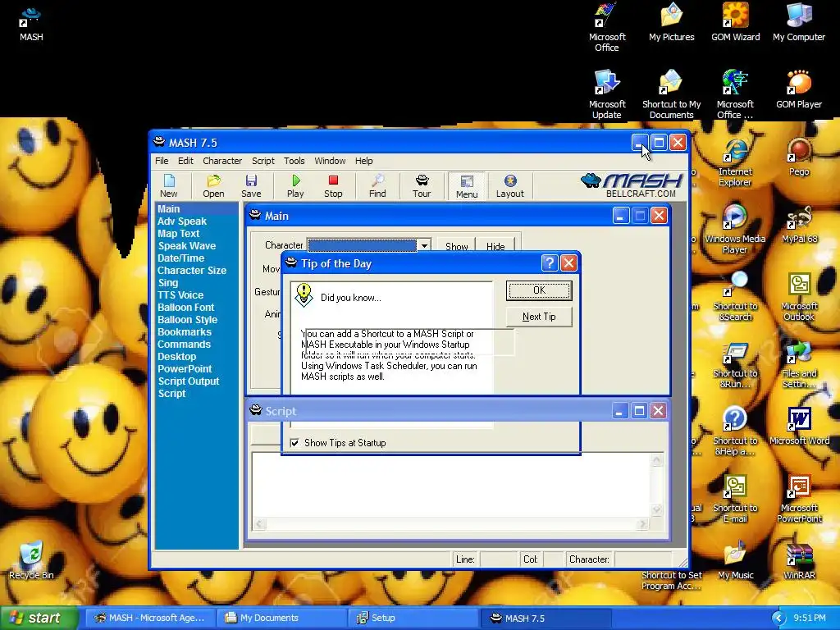Select Date/Time in the side panel
The image size is (840, 630).
click(181, 258)
